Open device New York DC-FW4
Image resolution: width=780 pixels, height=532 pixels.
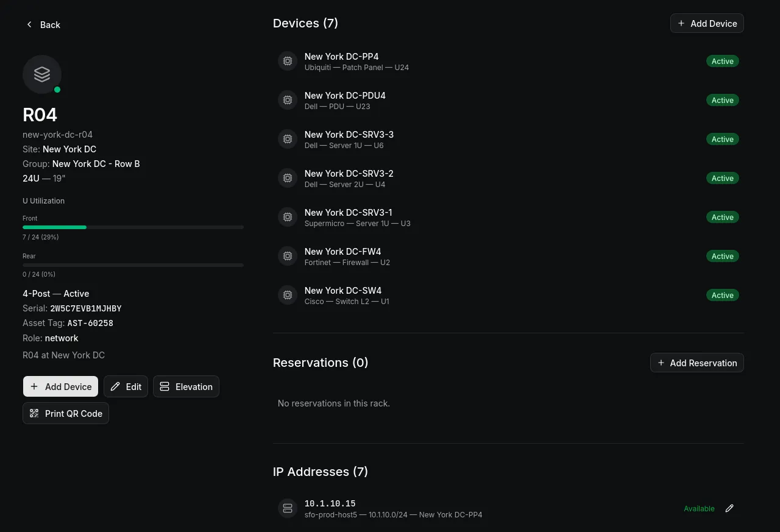(x=342, y=251)
